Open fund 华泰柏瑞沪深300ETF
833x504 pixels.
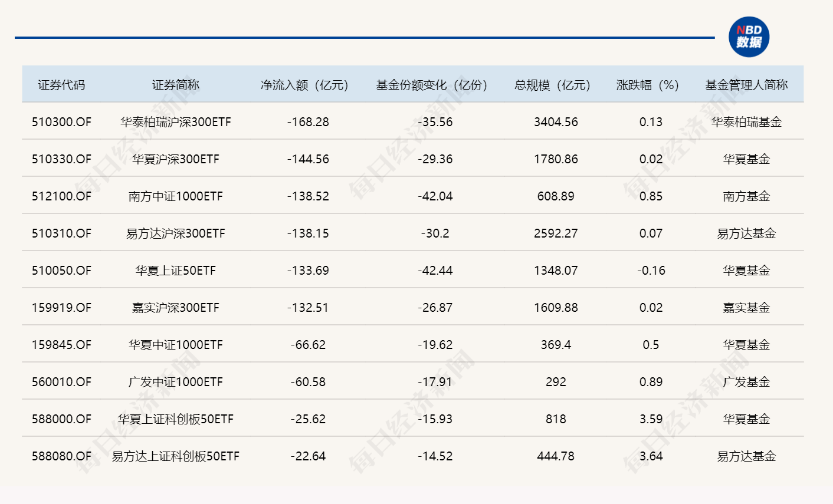[x=175, y=122]
